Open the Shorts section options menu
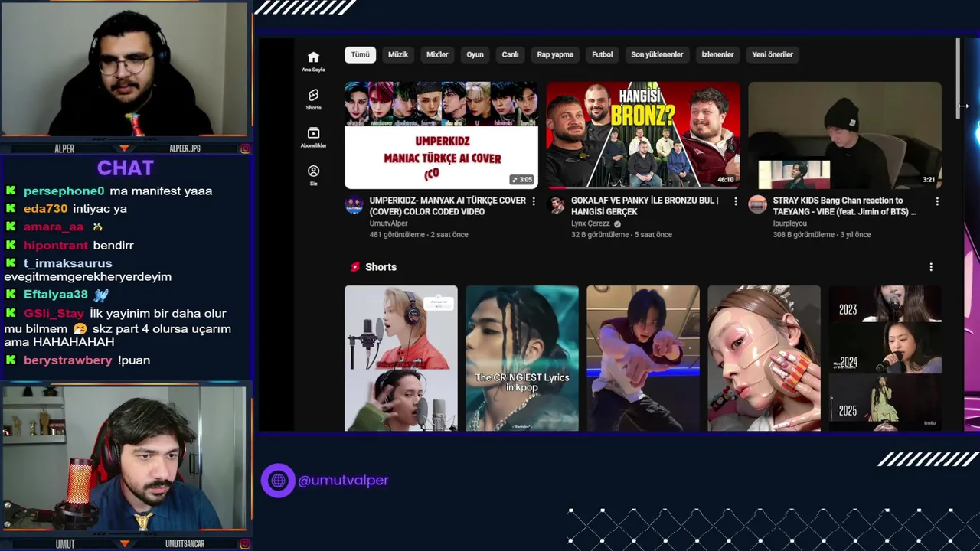980x551 pixels. coord(931,267)
